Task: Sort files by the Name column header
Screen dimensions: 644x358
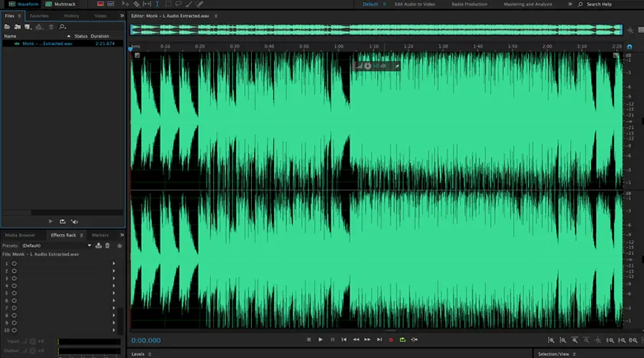Action: 10,37
